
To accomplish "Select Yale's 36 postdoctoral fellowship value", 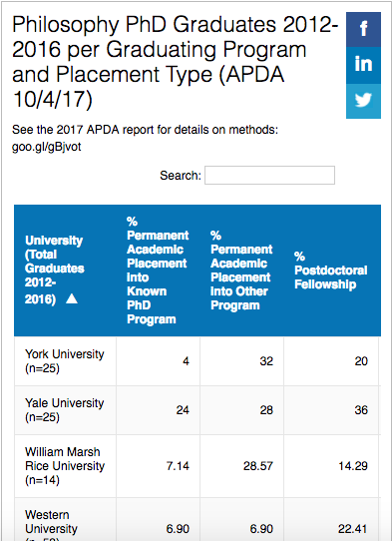I will [x=361, y=410].
